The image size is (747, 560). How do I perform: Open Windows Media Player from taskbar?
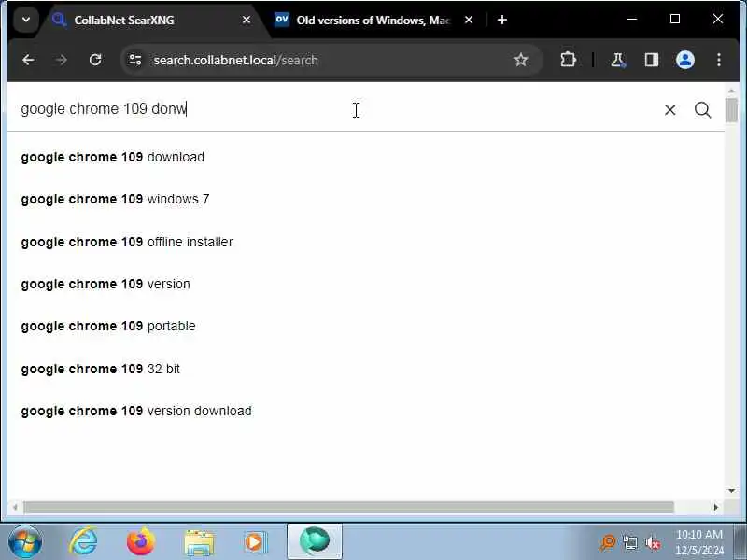tap(256, 543)
